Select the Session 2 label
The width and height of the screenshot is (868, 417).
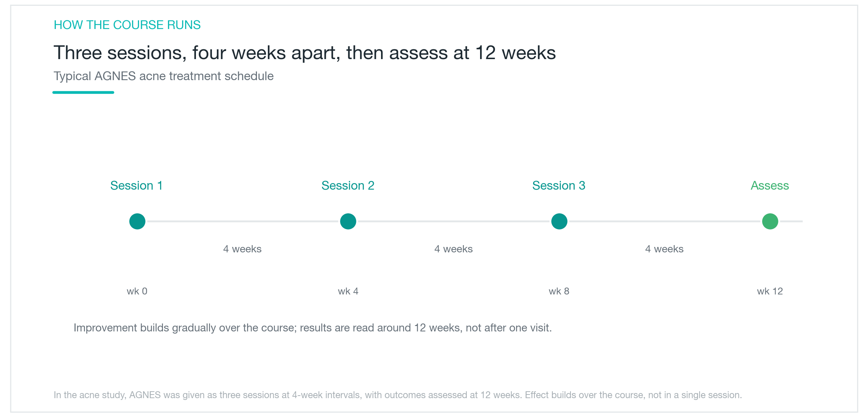point(348,185)
